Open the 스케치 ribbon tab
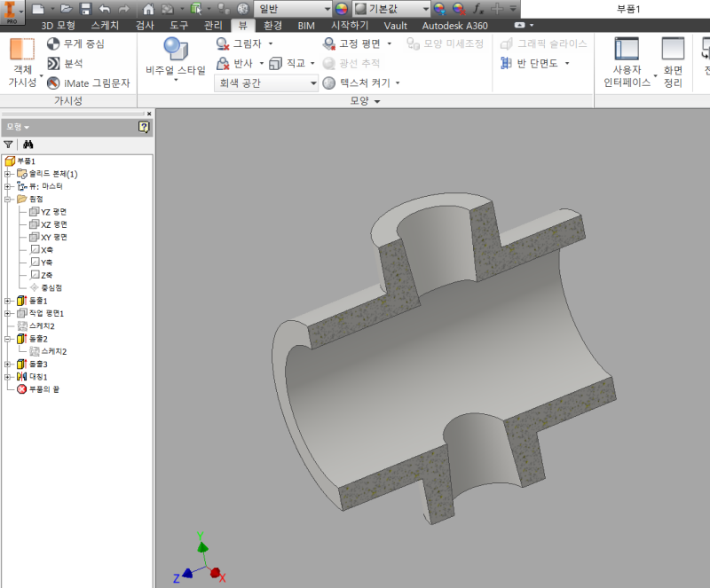The image size is (710, 588). (104, 26)
